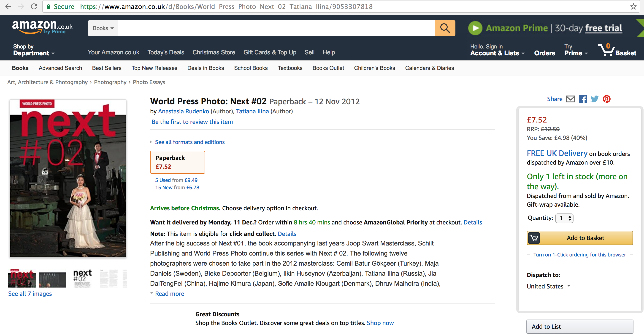Viewport: 644px width, 336px height.
Task: Reload the page in the browser
Action: click(x=34, y=6)
